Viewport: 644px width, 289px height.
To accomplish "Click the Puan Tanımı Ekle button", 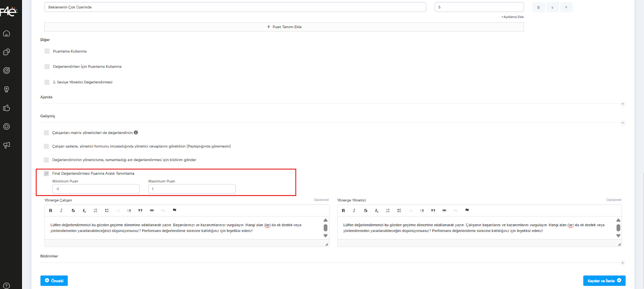I will (x=284, y=27).
